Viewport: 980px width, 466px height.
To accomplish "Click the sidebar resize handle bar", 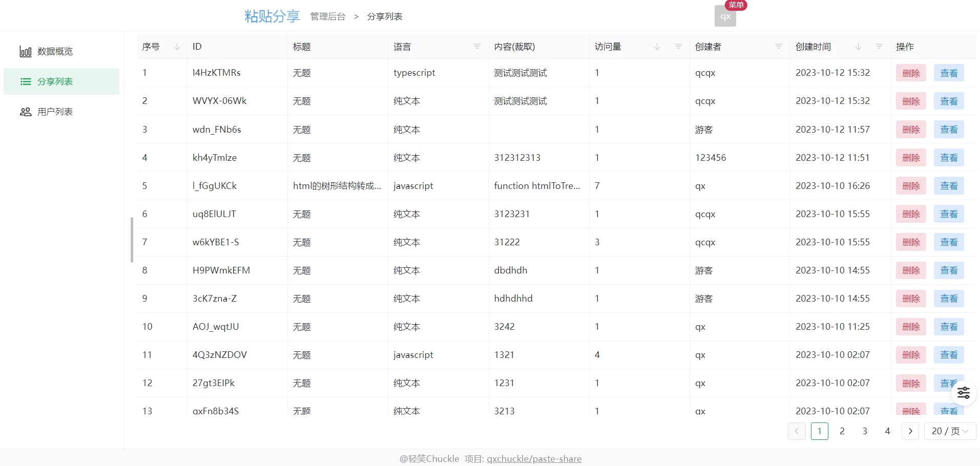I will point(132,240).
